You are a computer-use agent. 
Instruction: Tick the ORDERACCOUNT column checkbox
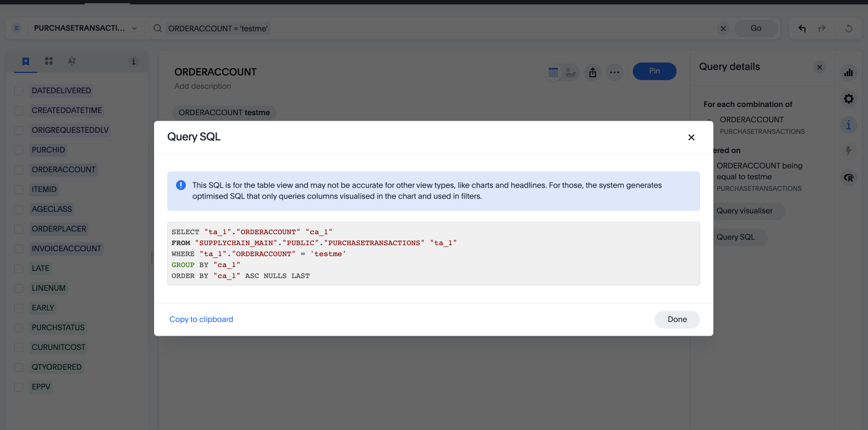19,170
